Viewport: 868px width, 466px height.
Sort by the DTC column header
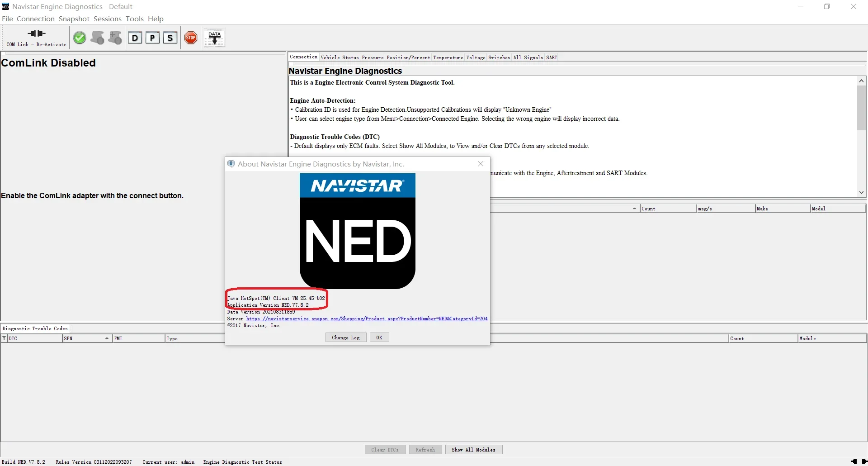(34, 338)
